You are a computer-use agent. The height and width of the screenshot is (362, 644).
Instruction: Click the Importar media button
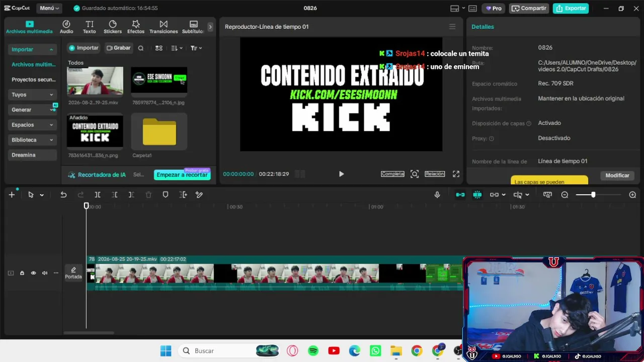pyautogui.click(x=84, y=48)
